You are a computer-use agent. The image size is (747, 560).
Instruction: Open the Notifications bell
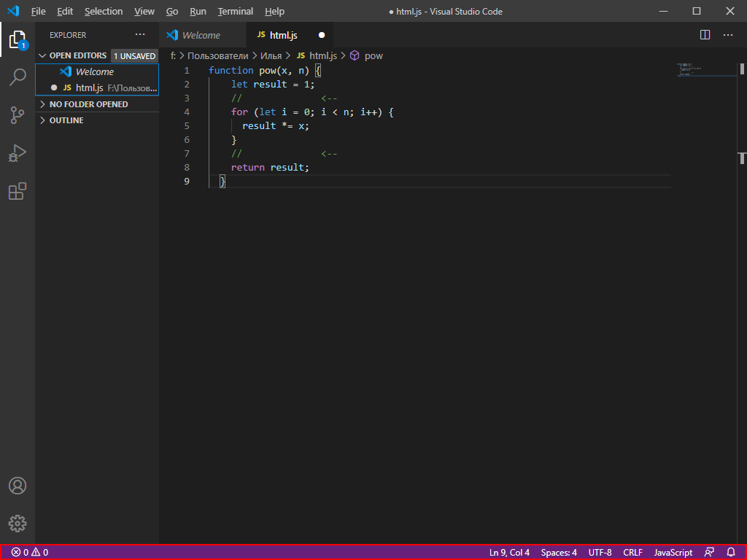pyautogui.click(x=730, y=552)
